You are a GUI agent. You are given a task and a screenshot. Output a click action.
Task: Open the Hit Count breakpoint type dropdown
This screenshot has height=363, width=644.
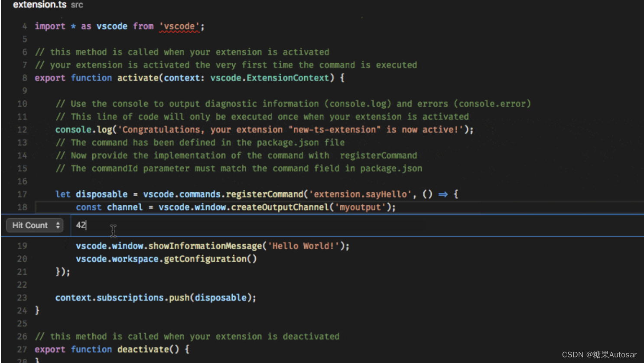[x=35, y=225]
